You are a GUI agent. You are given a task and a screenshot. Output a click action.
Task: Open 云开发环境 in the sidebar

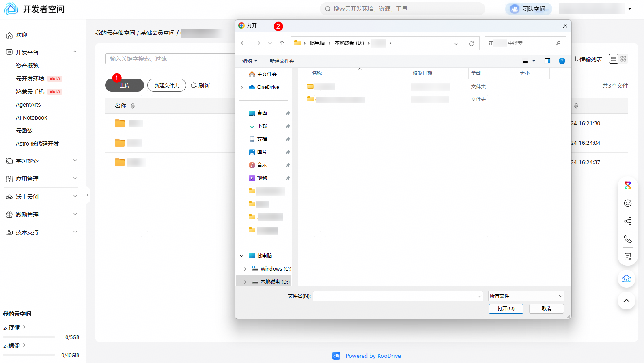click(x=30, y=79)
